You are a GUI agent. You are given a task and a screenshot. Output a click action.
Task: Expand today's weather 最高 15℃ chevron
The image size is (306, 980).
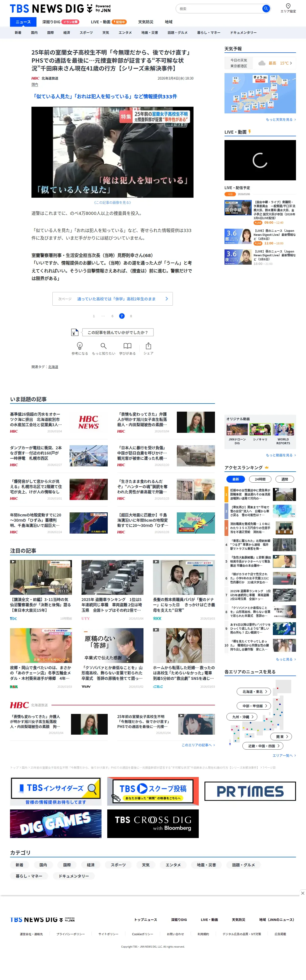(291, 63)
